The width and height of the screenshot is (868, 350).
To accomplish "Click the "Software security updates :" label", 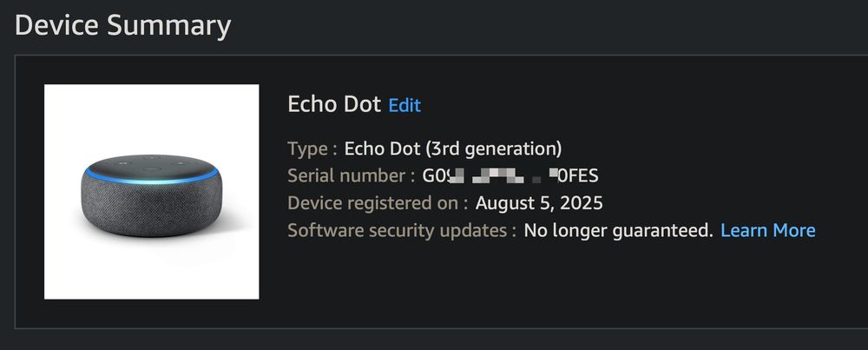I will (402, 231).
